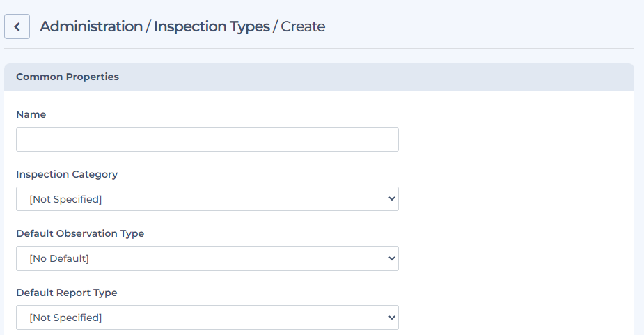Open the Inspection Category combo box
Image resolution: width=644 pixels, height=335 pixels.
[x=207, y=199]
